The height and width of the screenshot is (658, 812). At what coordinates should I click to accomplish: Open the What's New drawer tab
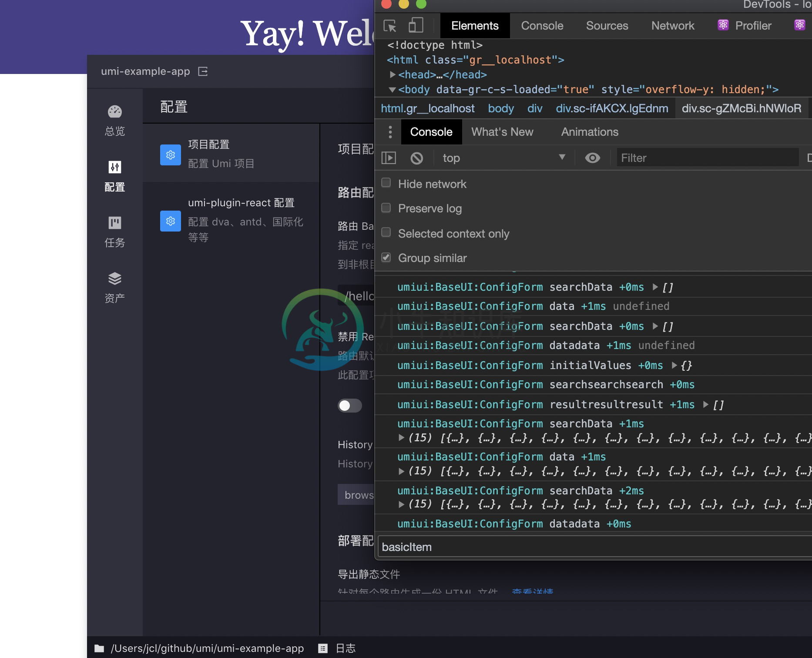(502, 132)
